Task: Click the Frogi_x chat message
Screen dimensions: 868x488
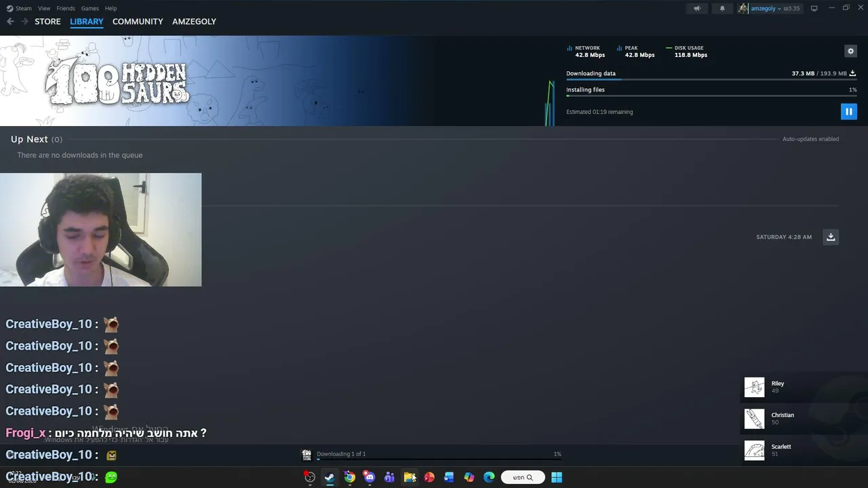Action: 106,433
